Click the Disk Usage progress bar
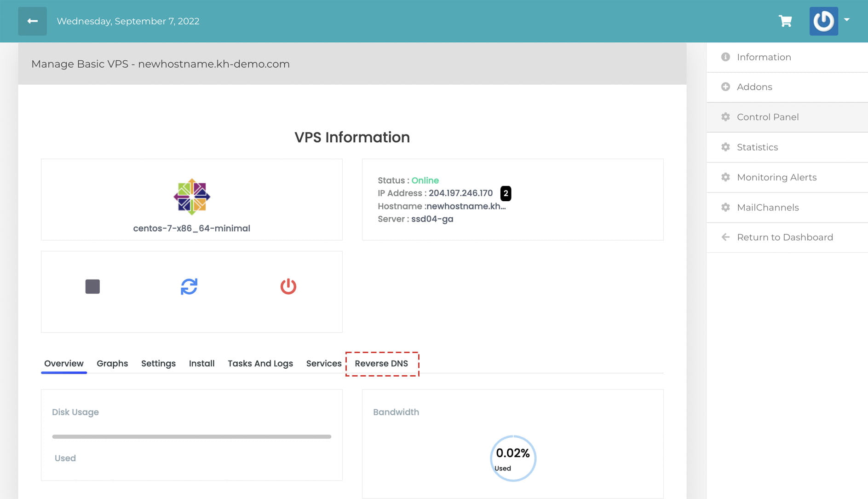868x499 pixels. [191, 436]
